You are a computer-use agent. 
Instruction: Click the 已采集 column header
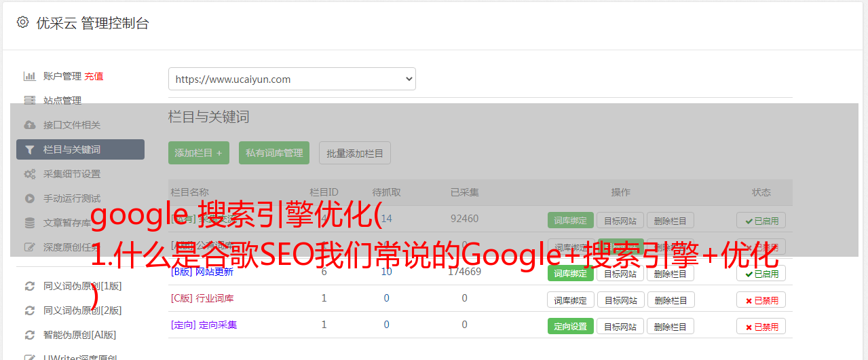[464, 192]
